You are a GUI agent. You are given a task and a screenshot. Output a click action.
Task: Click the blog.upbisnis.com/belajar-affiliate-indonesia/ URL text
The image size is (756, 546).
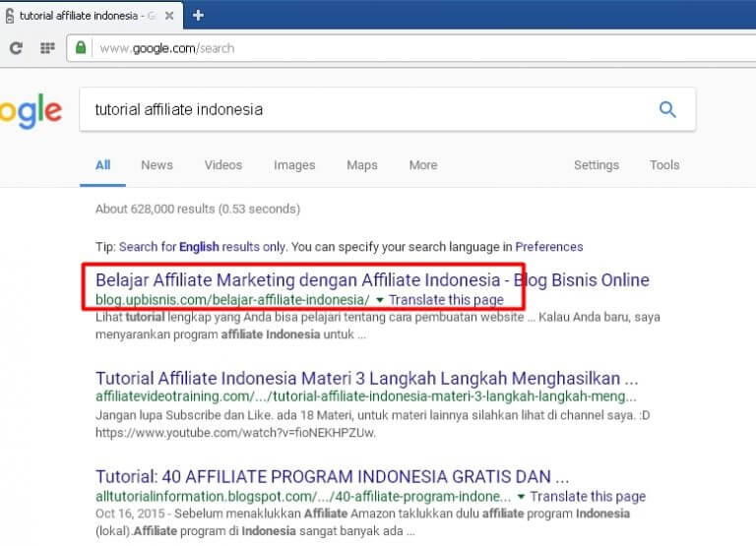coord(232,300)
